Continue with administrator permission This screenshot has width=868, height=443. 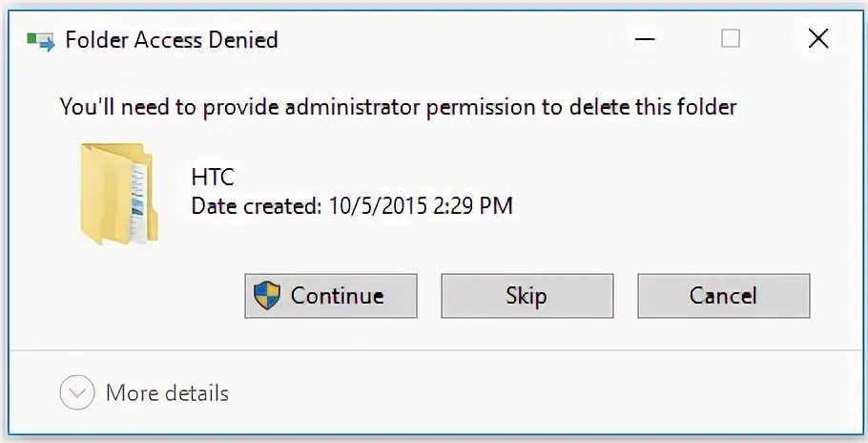330,296
